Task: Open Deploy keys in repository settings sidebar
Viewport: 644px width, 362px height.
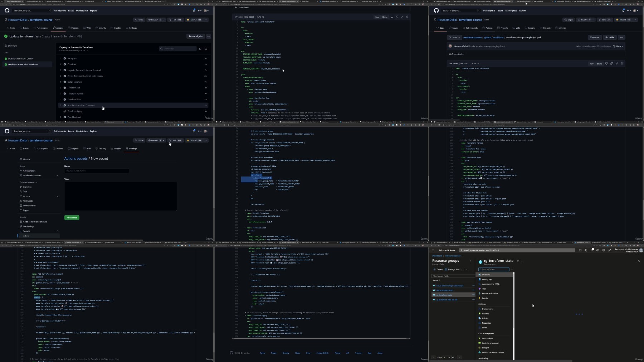Action: coord(29,226)
